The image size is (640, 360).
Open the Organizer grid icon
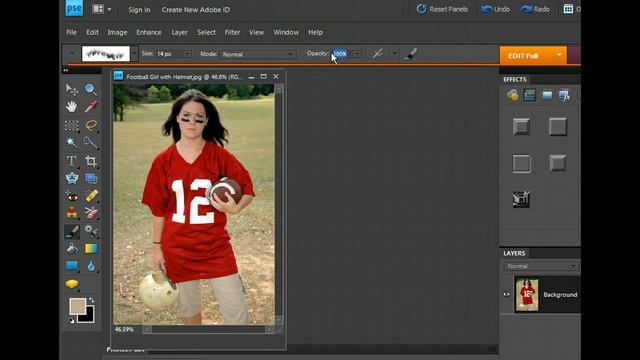point(568,9)
